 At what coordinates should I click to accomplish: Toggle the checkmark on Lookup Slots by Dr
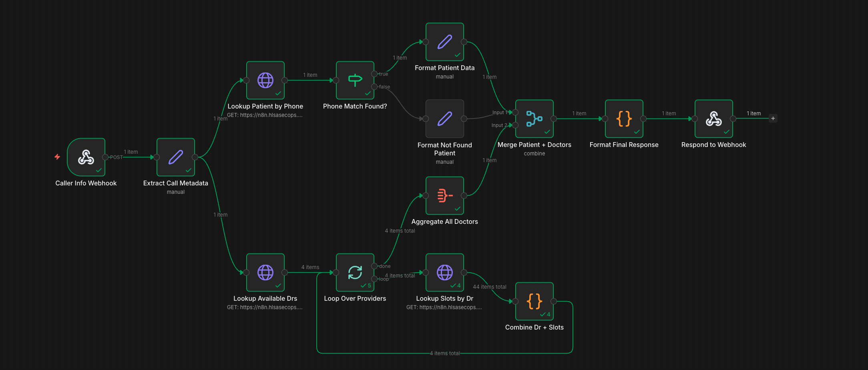pyautogui.click(x=453, y=285)
